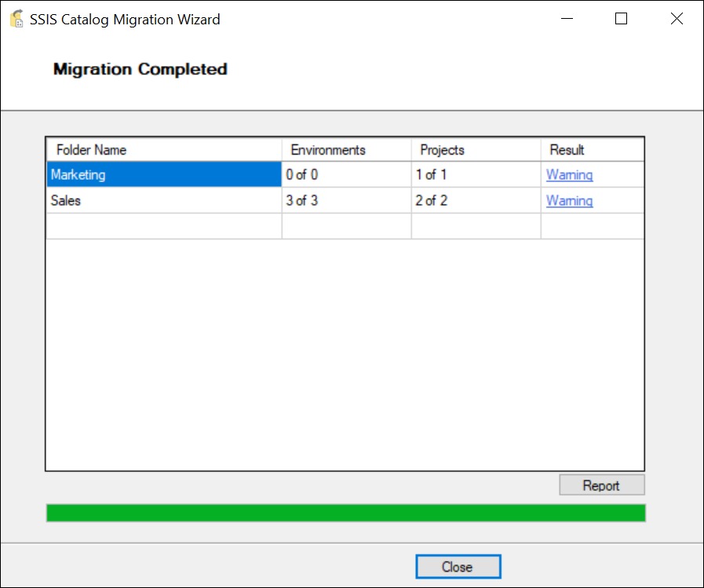This screenshot has height=588, width=704.
Task: Select the Sales Environments cell showing 3 of 3
Action: point(345,200)
